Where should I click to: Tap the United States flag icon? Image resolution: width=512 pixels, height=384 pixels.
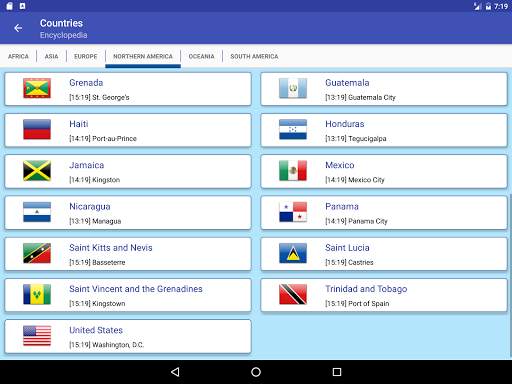[x=37, y=336]
